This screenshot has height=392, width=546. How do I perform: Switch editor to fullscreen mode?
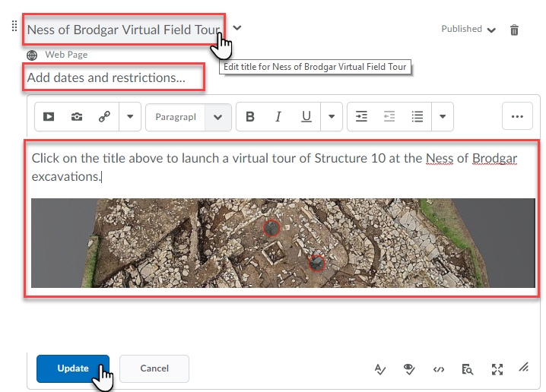[x=497, y=369]
